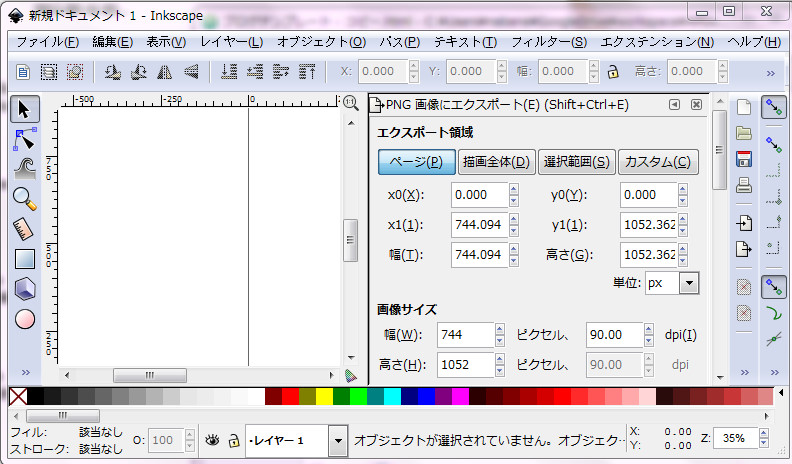
Task: Open エクステンション(N) menu
Action: click(x=657, y=42)
